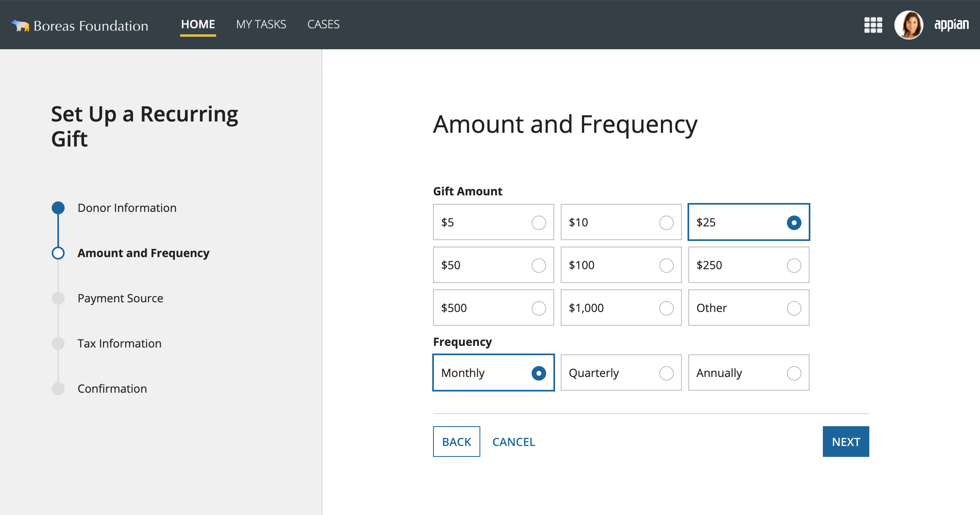The height and width of the screenshot is (515, 980).
Task: Open the CASES tab
Action: [323, 24]
